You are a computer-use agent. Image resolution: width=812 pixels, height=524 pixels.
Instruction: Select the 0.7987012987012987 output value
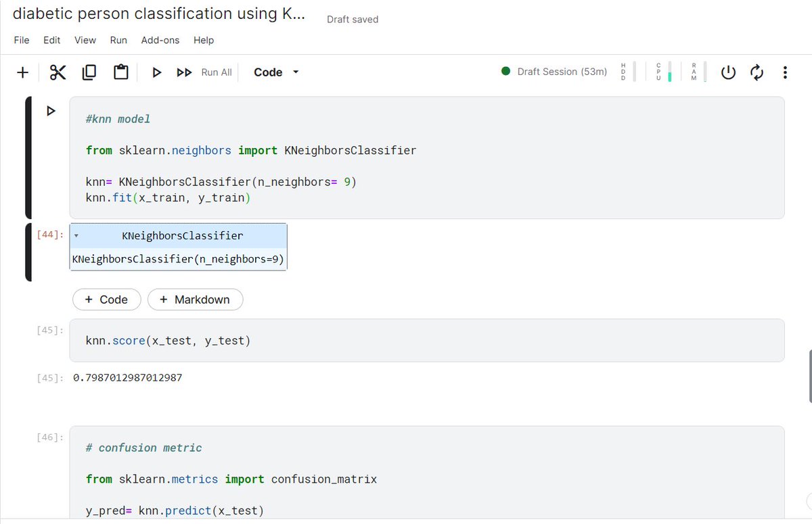click(127, 377)
